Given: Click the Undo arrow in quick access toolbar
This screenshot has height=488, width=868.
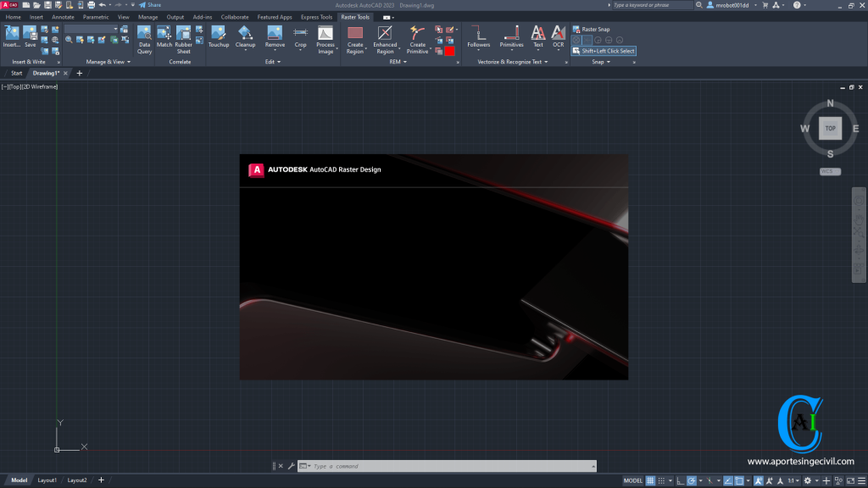Looking at the screenshot, I should 103,5.
